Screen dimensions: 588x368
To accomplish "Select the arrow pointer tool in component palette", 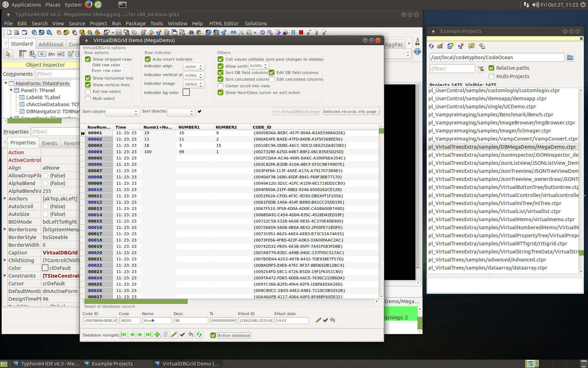I will (8, 54).
